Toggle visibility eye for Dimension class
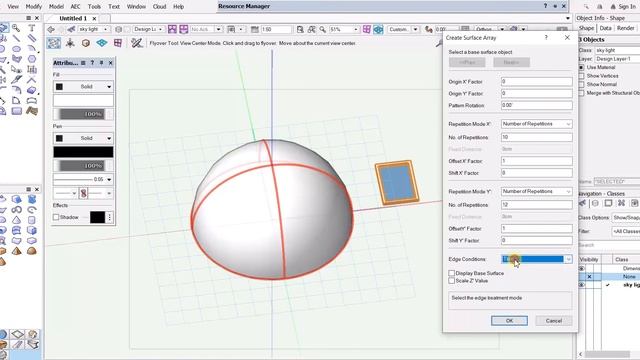The image size is (640, 360). pyautogui.click(x=582, y=268)
